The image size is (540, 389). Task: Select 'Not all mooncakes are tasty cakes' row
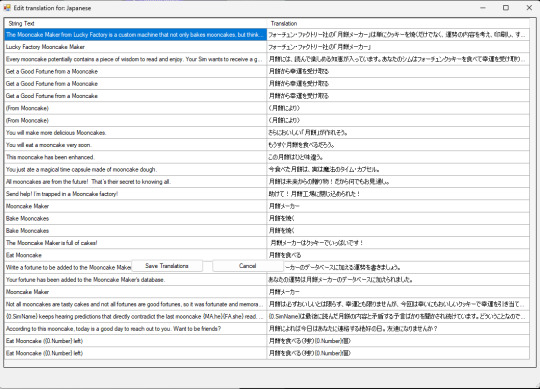point(136,304)
